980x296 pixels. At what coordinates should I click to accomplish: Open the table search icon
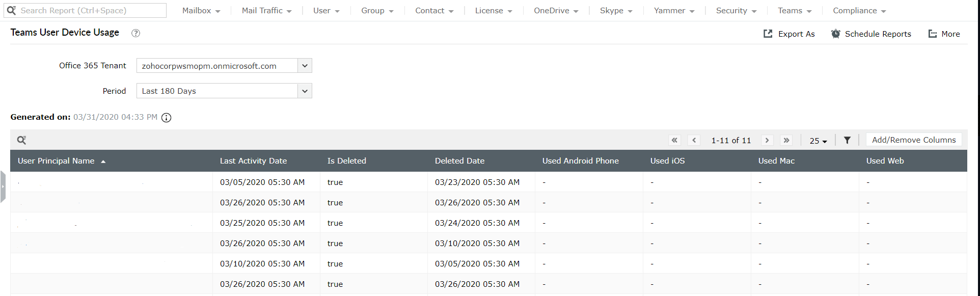[21, 140]
